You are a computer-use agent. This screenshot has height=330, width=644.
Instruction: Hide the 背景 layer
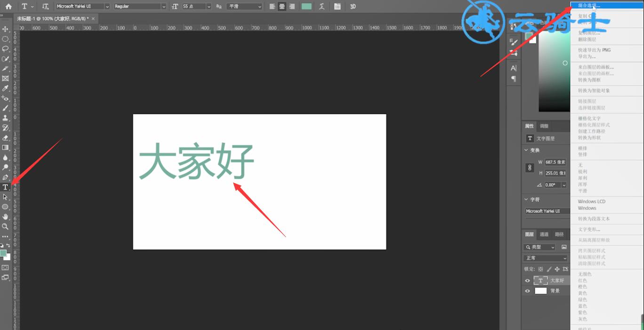pyautogui.click(x=527, y=291)
